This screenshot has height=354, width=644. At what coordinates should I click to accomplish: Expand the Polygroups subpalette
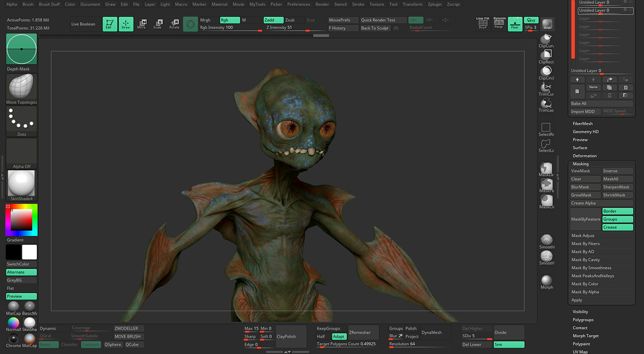[583, 320]
